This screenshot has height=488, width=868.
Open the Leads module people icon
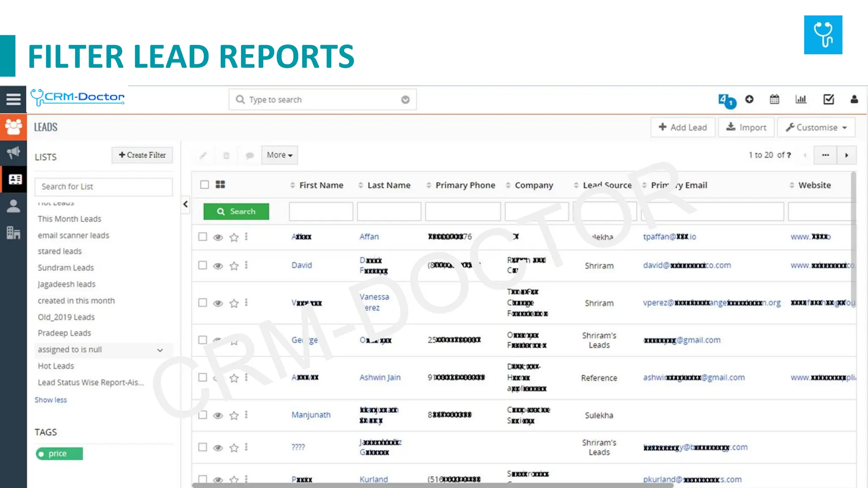tap(13, 127)
